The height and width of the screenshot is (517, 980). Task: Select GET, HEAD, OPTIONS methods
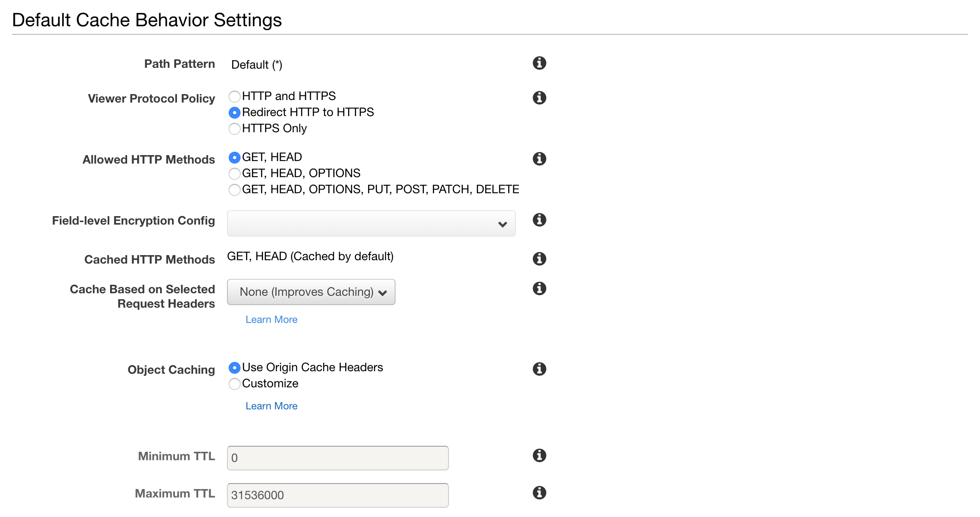235,173
